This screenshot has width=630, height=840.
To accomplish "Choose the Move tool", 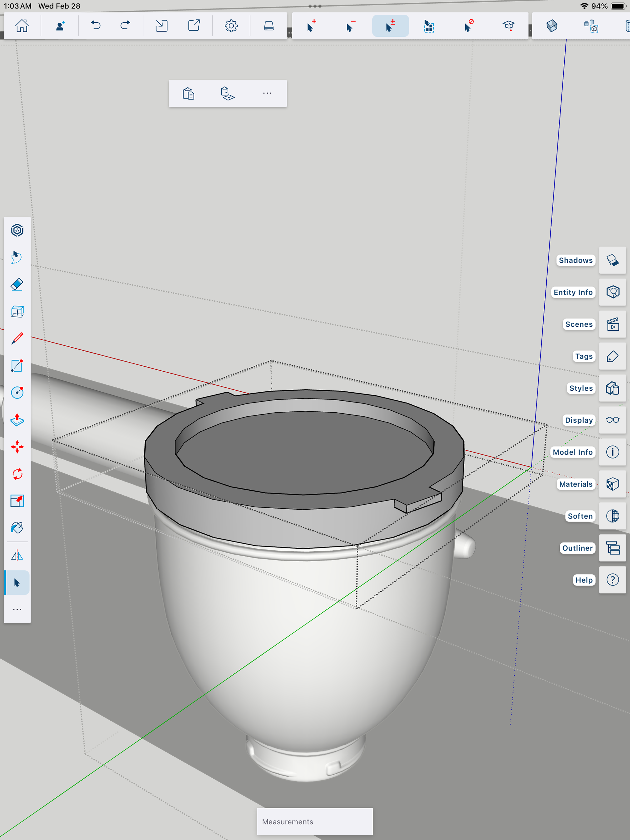I will click(x=17, y=447).
